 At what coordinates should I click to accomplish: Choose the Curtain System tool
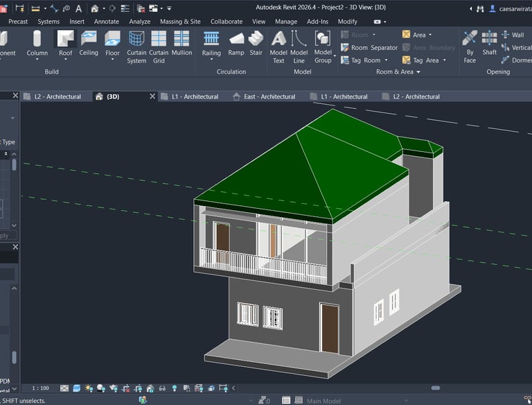click(x=136, y=47)
